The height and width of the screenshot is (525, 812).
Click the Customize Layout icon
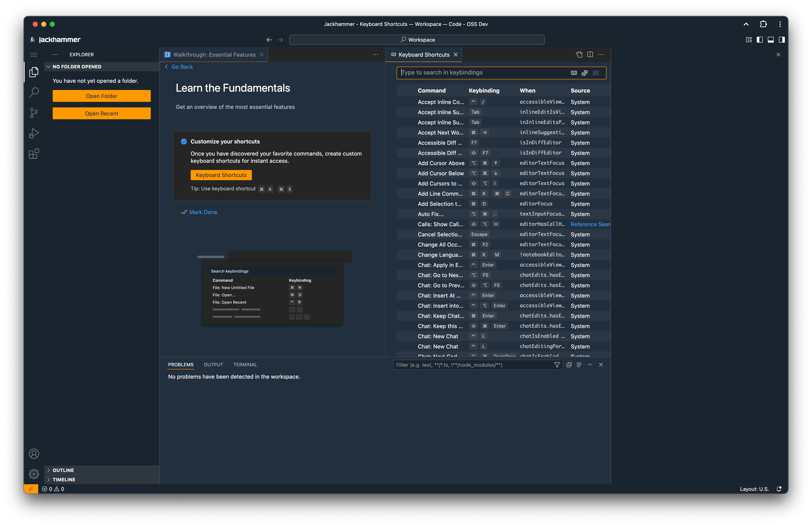749,40
